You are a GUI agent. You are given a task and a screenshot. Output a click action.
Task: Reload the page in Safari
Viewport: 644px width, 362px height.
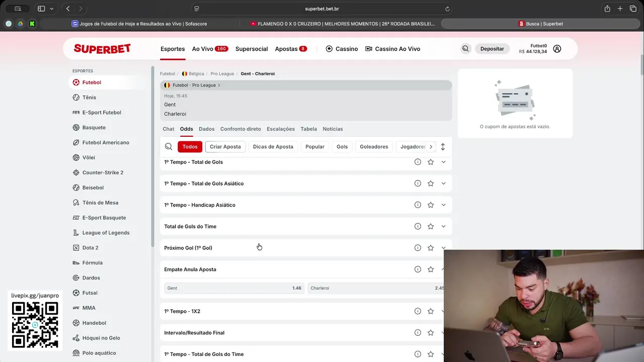coord(447,9)
